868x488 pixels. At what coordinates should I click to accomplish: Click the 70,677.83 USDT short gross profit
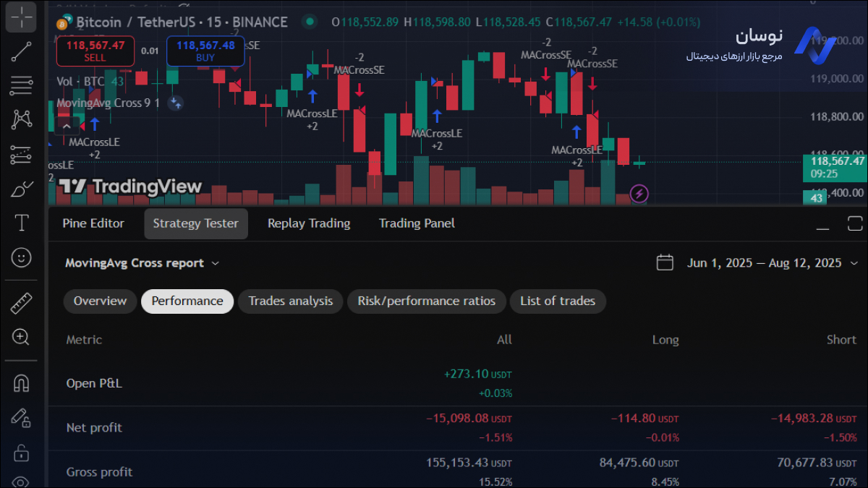(x=817, y=463)
